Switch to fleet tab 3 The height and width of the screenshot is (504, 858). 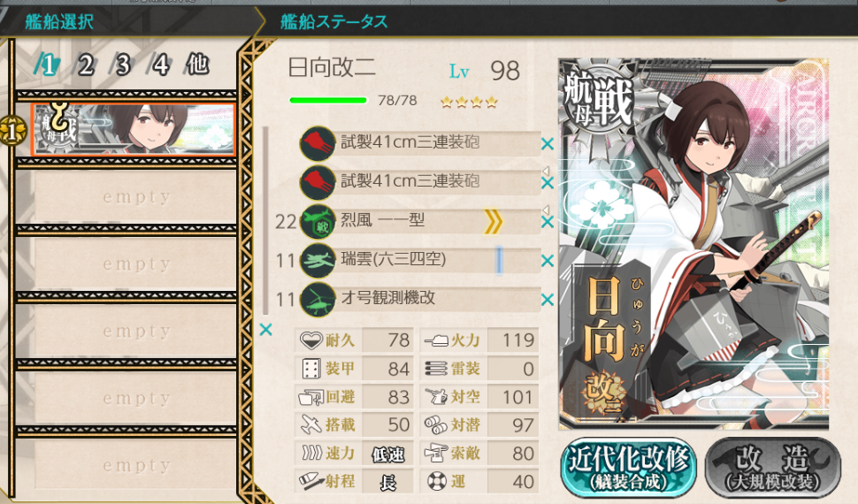point(122,65)
